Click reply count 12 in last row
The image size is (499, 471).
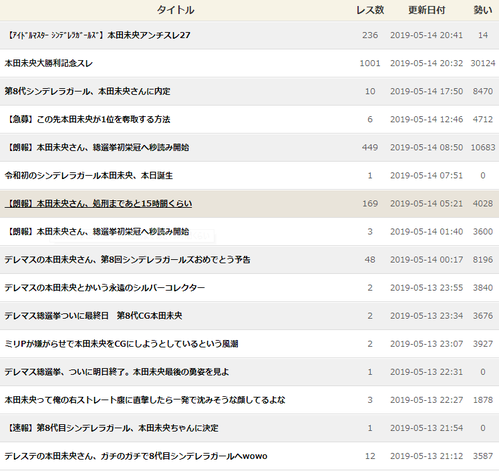tap(370, 456)
